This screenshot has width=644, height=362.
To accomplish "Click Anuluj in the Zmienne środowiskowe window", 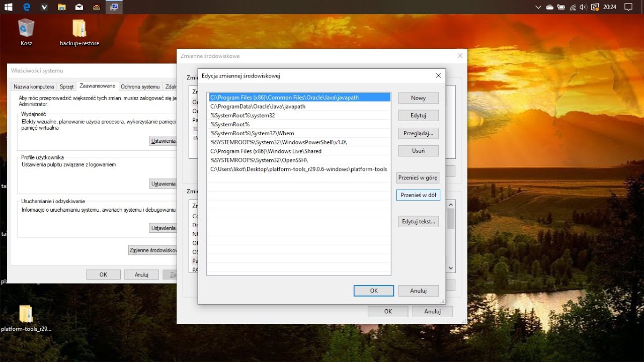I will click(432, 311).
